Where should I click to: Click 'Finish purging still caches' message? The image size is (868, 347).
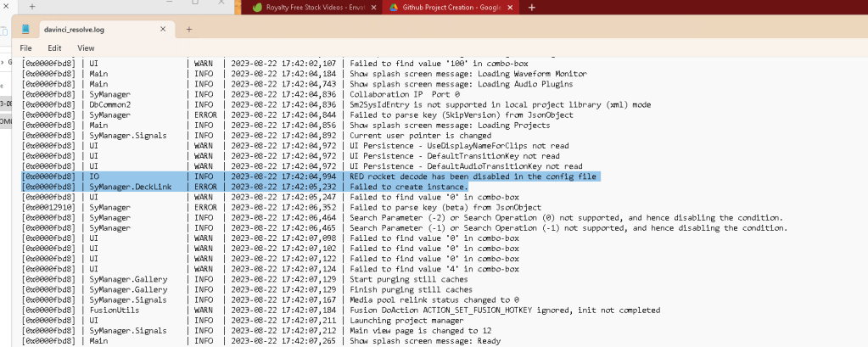[411, 289]
